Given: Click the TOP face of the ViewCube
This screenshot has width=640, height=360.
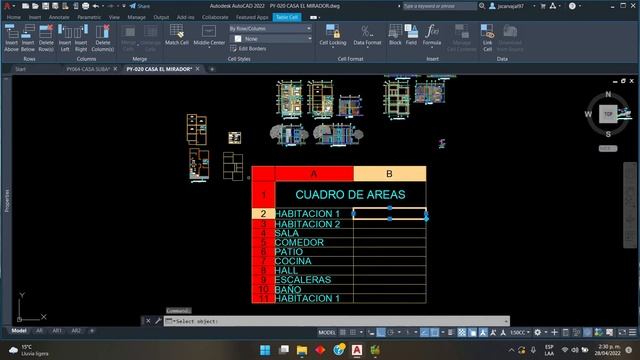Looking at the screenshot, I should 608,114.
